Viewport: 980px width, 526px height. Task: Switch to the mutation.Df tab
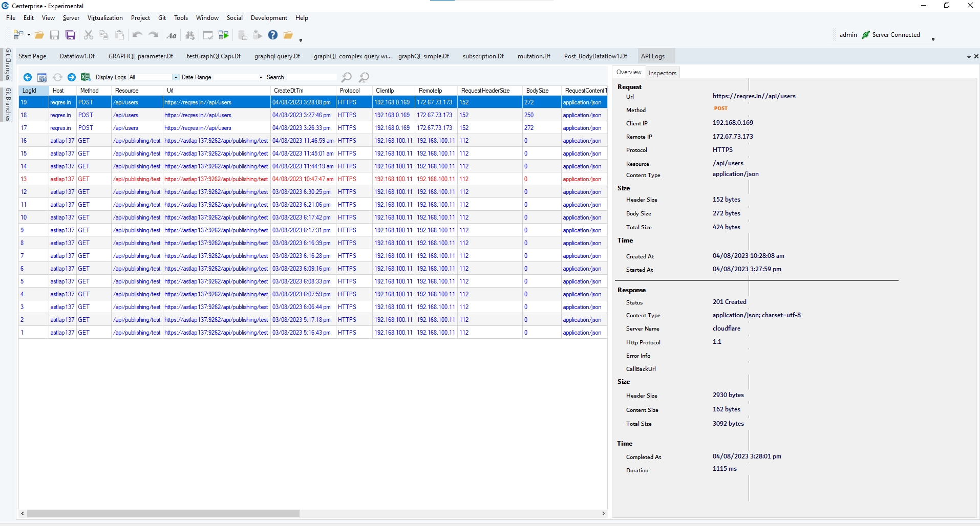click(x=534, y=56)
